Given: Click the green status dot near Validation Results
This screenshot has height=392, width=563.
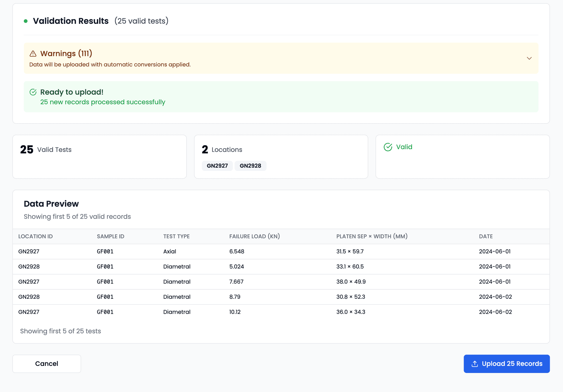Looking at the screenshot, I should click(26, 21).
